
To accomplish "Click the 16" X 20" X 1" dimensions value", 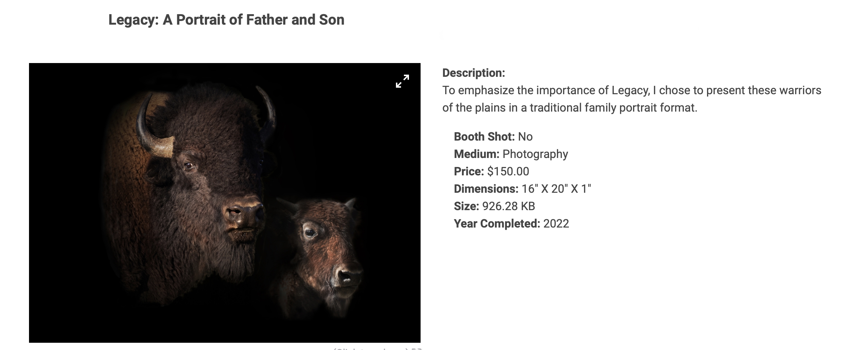I will click(x=556, y=189).
